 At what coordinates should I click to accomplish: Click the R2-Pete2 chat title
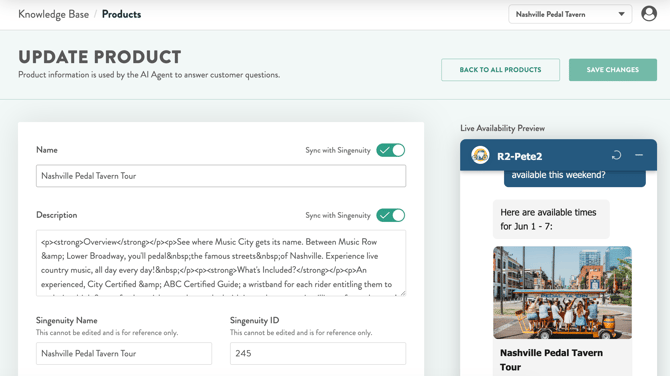520,156
